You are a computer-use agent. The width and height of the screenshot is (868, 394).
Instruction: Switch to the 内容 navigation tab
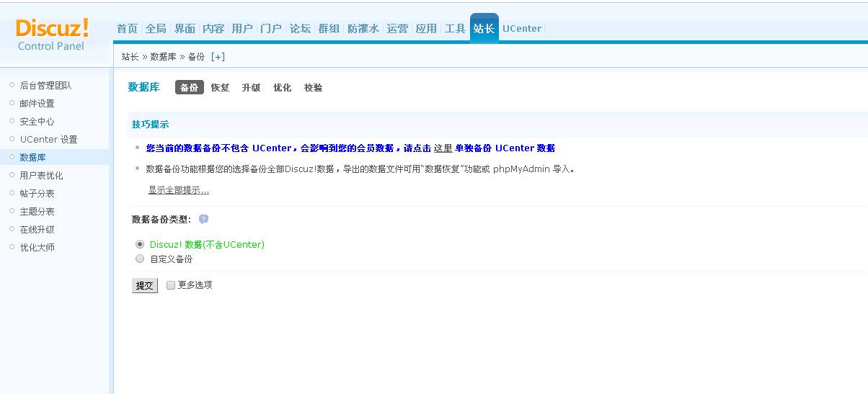pos(213,28)
